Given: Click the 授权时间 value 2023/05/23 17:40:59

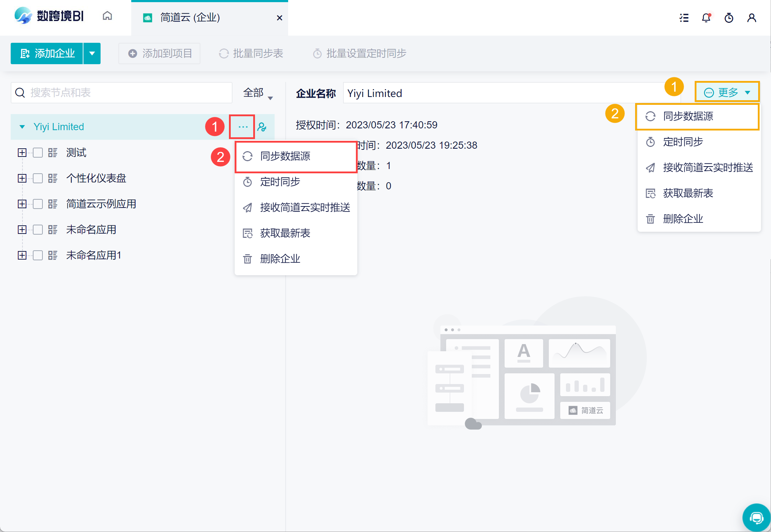Looking at the screenshot, I should 392,125.
